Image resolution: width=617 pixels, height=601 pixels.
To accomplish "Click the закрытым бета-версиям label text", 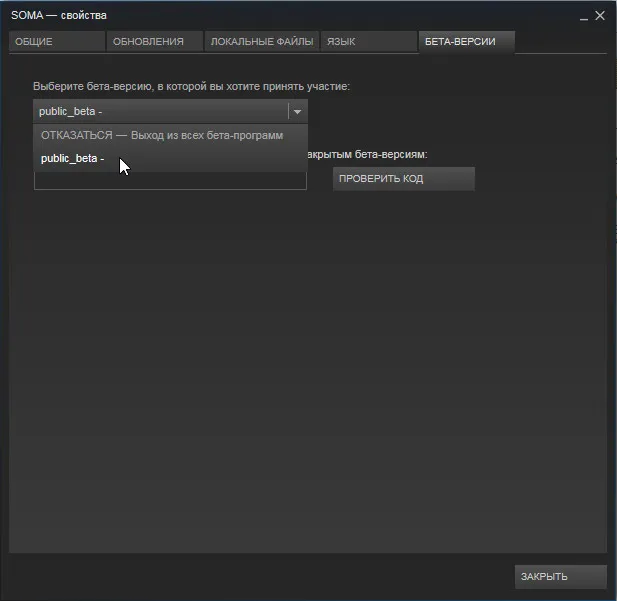I will click(x=368, y=155).
